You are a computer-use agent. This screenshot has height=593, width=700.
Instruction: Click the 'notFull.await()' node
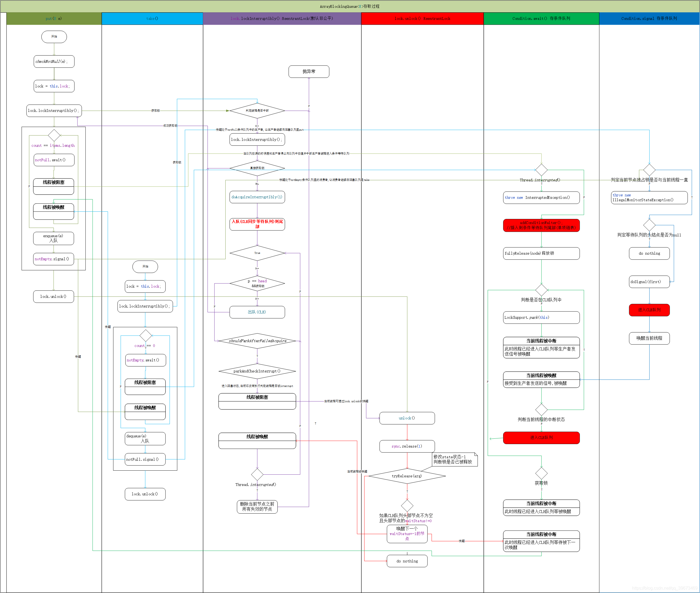54,160
